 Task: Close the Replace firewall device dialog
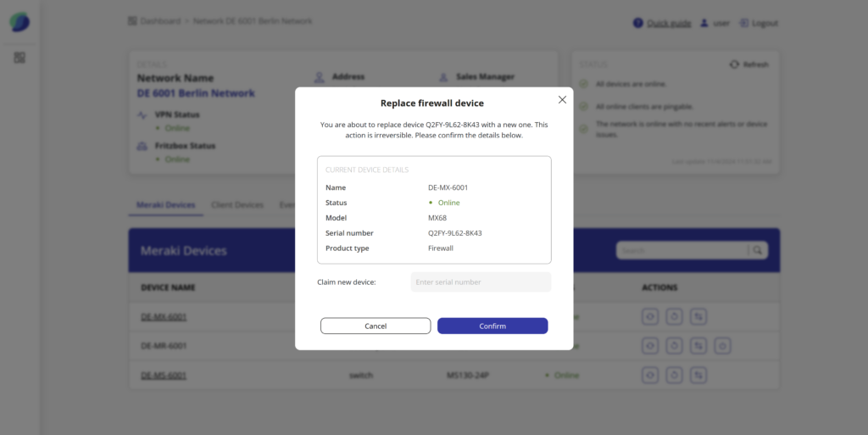pyautogui.click(x=562, y=100)
